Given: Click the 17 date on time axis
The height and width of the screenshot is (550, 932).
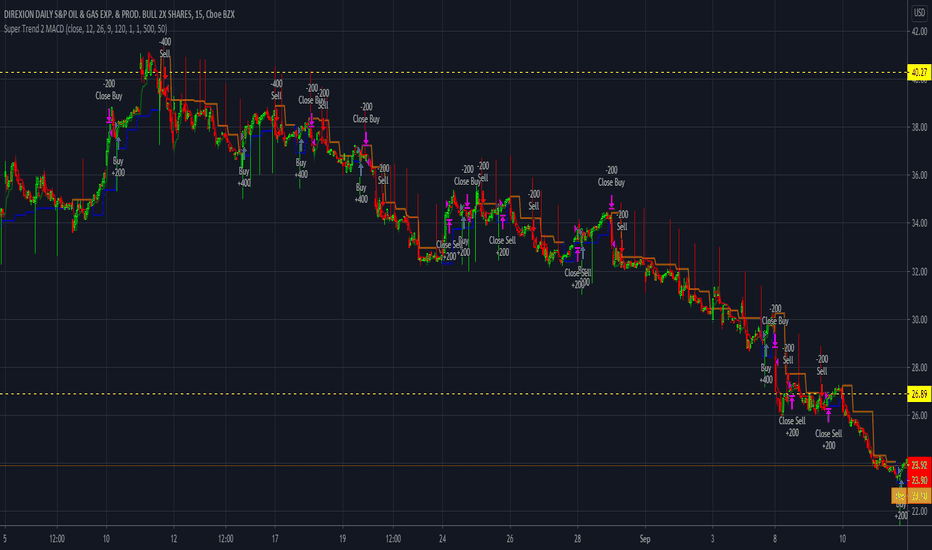Looking at the screenshot, I should point(275,539).
